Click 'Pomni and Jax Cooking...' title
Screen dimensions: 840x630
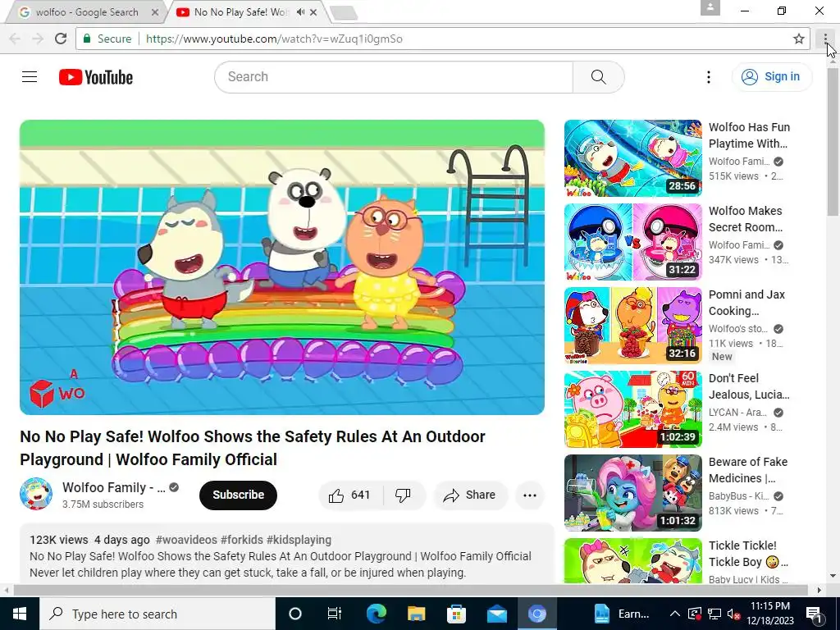[746, 303]
